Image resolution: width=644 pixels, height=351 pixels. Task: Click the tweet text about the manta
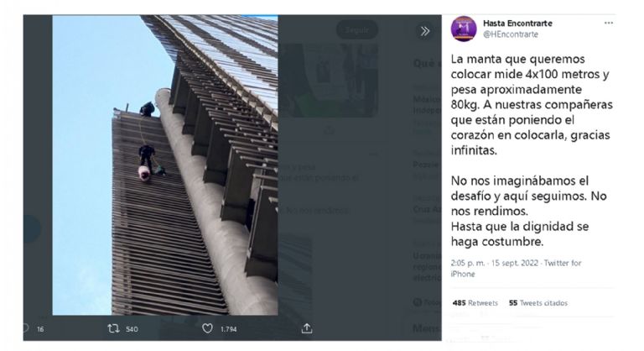[532, 150]
